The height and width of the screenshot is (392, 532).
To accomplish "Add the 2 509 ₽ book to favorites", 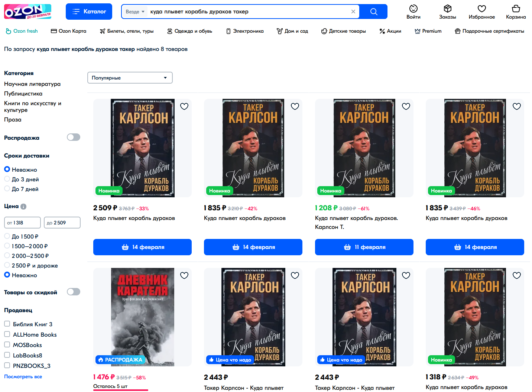I will [x=184, y=106].
